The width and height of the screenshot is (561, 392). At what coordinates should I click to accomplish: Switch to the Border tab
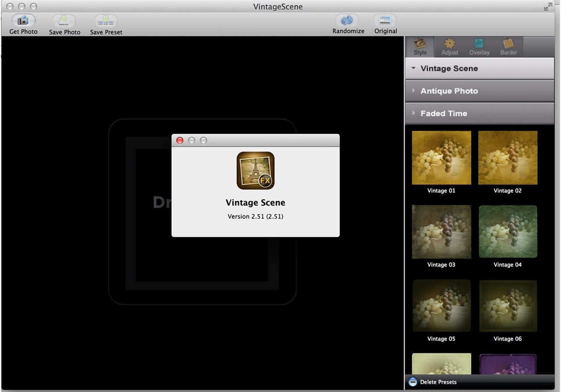509,47
